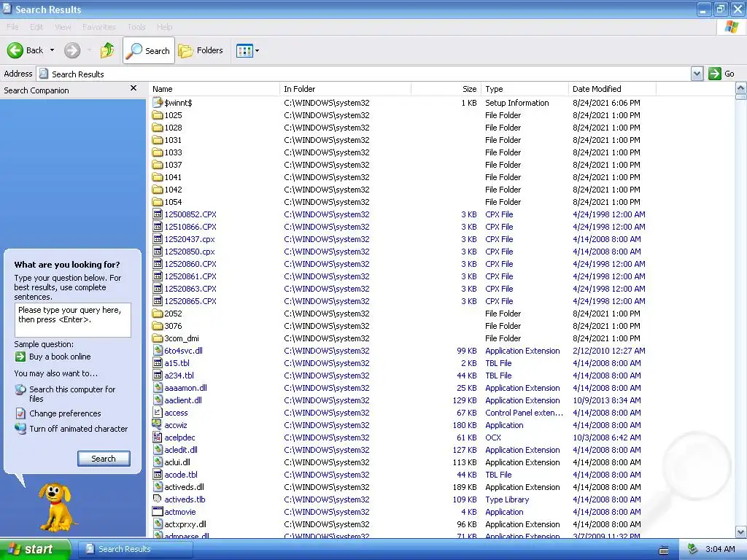
Task: Open 'Change preferences' link
Action: click(65, 413)
